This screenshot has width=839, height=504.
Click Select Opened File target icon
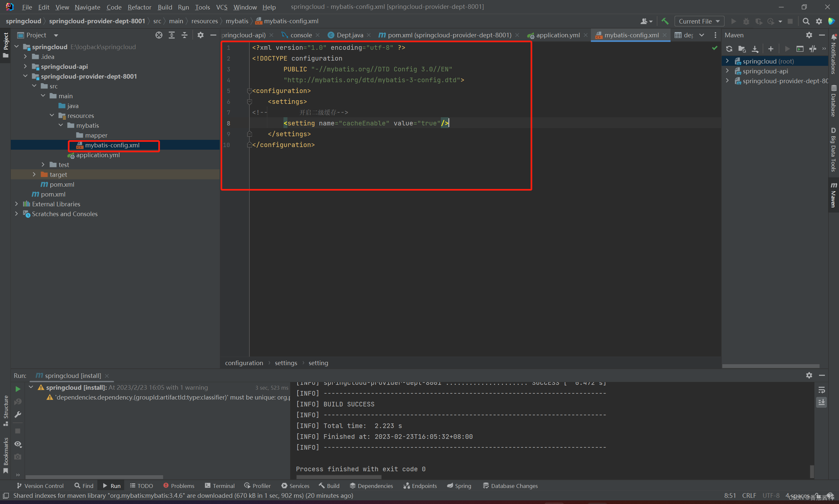159,35
